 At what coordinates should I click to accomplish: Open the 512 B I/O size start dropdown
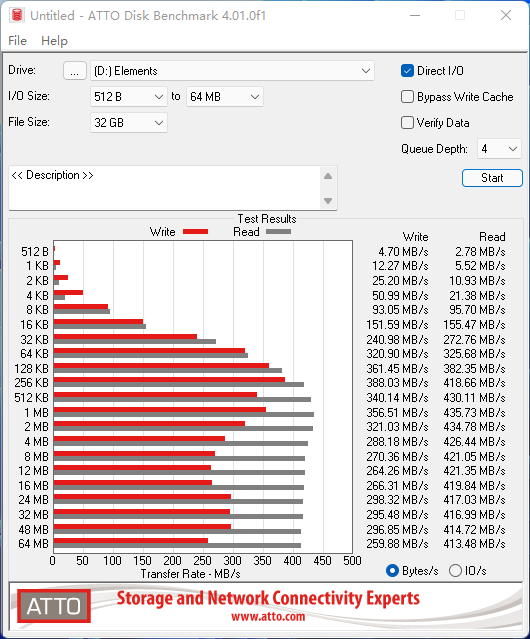point(129,97)
